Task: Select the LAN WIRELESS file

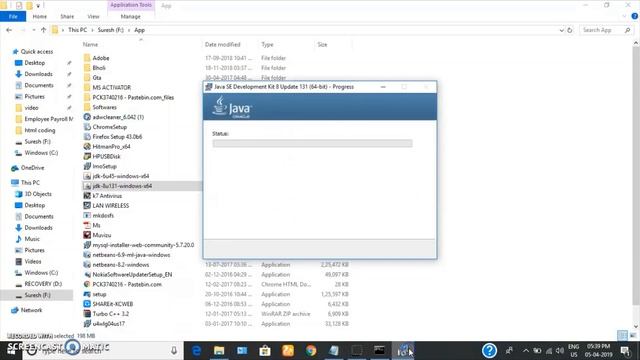Action: [x=111, y=206]
